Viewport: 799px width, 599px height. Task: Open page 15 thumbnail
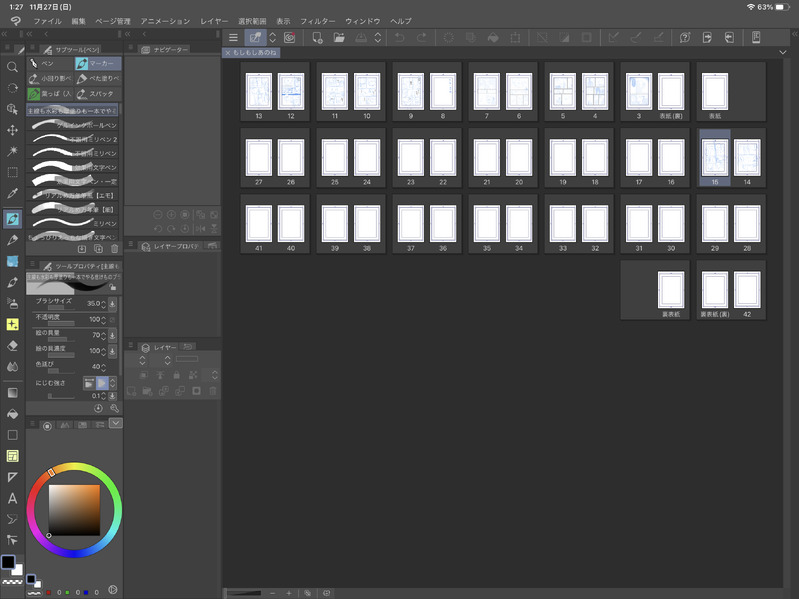pyautogui.click(x=714, y=157)
